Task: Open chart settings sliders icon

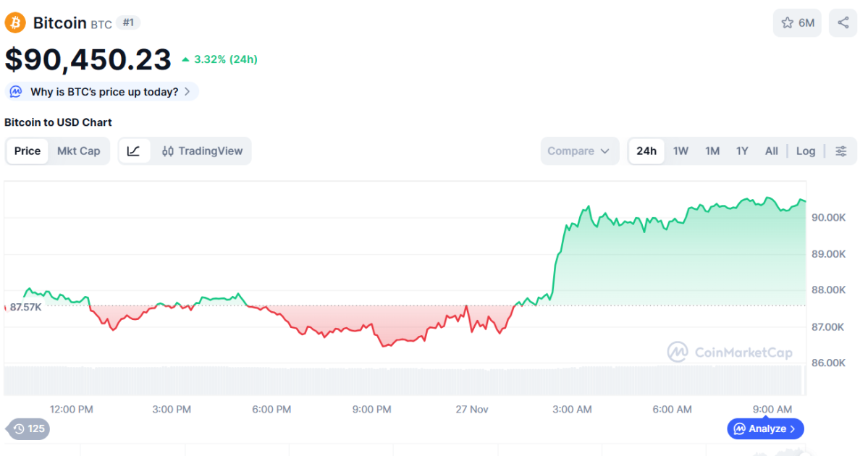Action: click(x=841, y=151)
